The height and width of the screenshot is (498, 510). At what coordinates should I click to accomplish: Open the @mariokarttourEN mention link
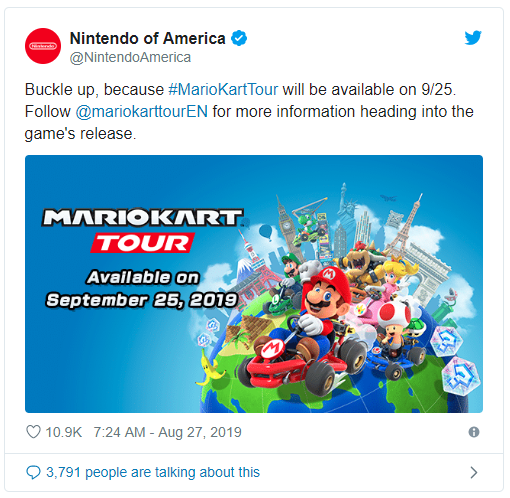coord(142,111)
